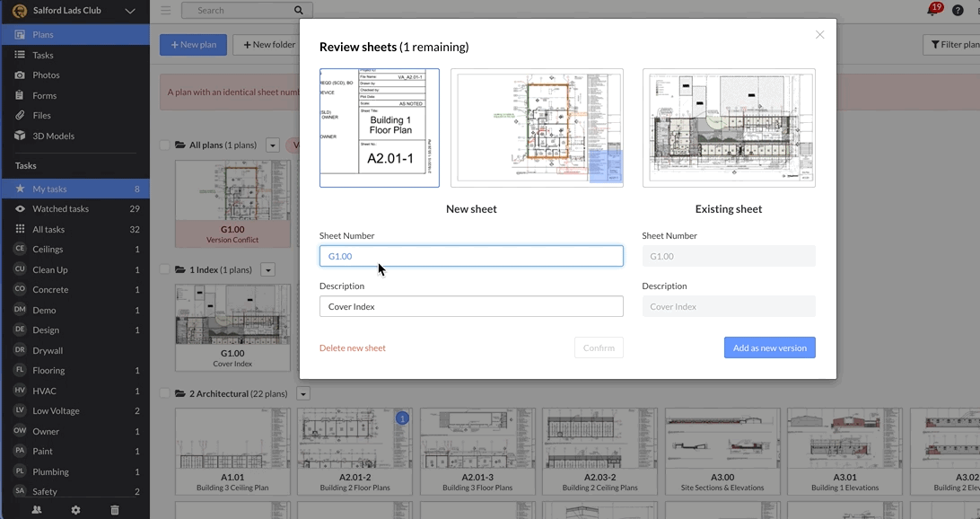Toggle the All plans checkbox
The width and height of the screenshot is (980, 519).
(x=164, y=145)
